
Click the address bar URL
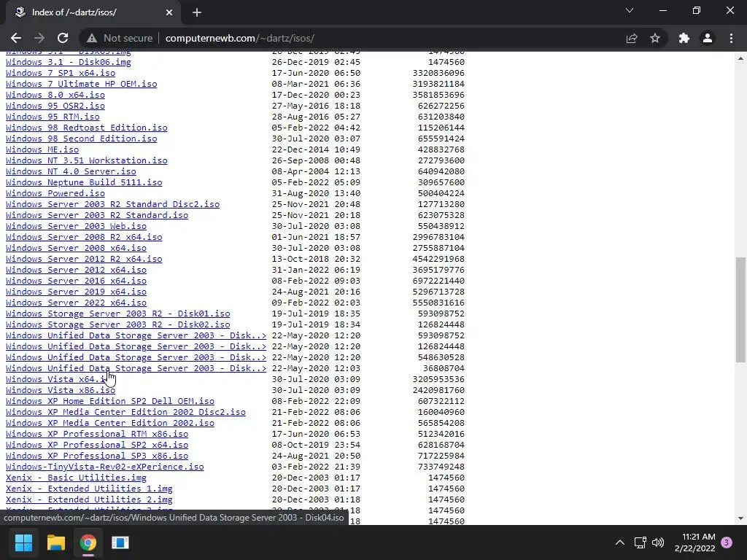pos(239,38)
